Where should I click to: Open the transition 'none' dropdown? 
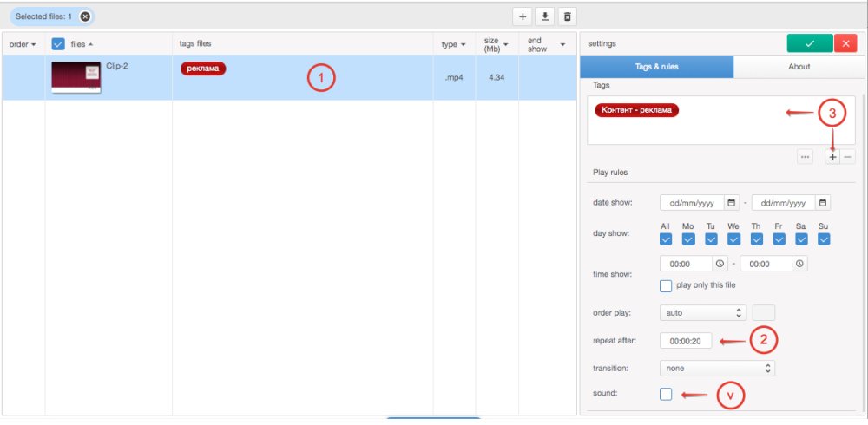click(718, 368)
